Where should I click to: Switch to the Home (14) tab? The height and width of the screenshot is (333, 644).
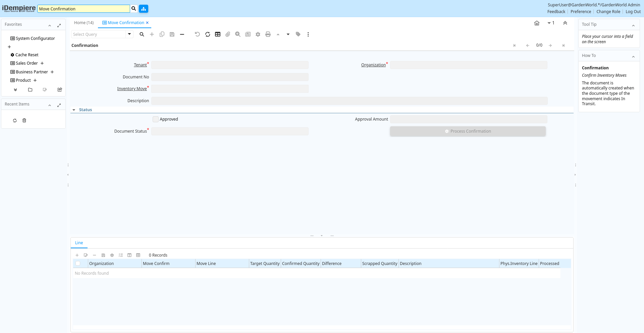coord(84,23)
